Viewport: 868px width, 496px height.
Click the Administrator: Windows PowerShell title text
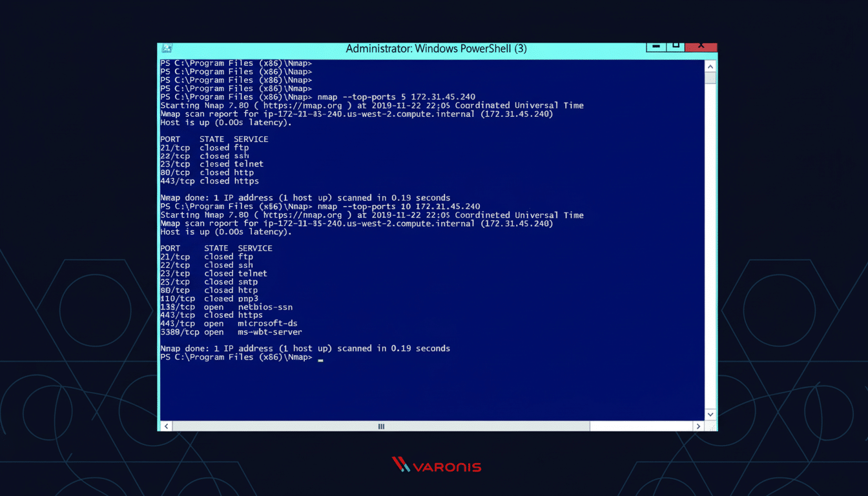(437, 48)
